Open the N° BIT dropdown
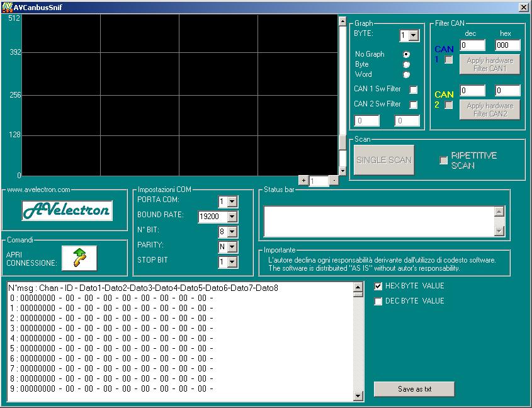This screenshot has width=532, height=408. [232, 232]
